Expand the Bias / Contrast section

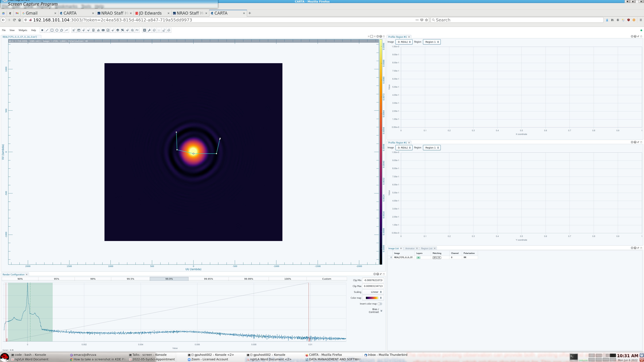point(381,311)
